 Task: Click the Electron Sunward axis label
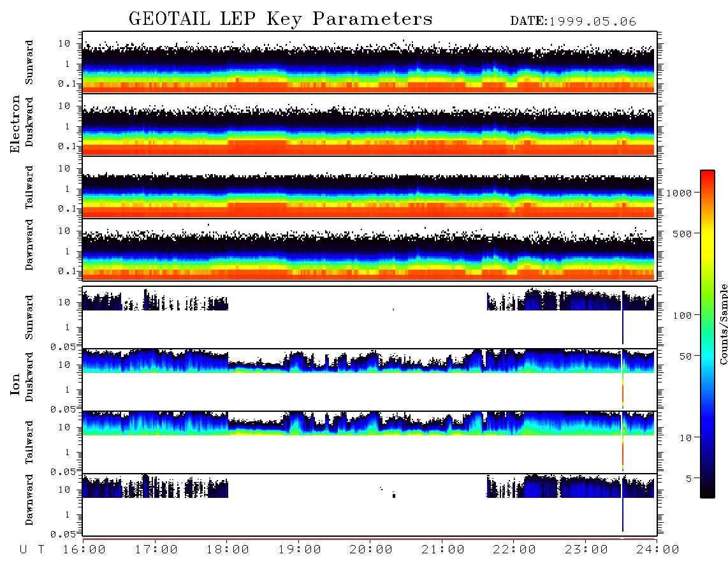point(29,62)
